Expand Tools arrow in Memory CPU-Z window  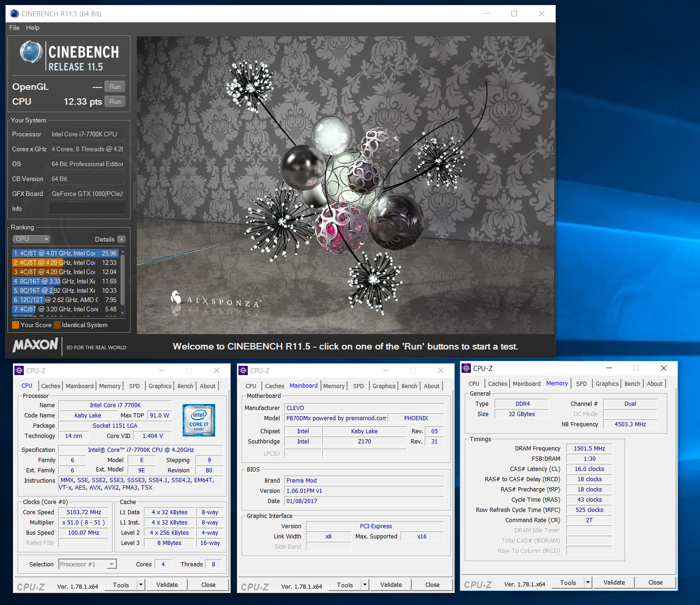pyautogui.click(x=588, y=583)
